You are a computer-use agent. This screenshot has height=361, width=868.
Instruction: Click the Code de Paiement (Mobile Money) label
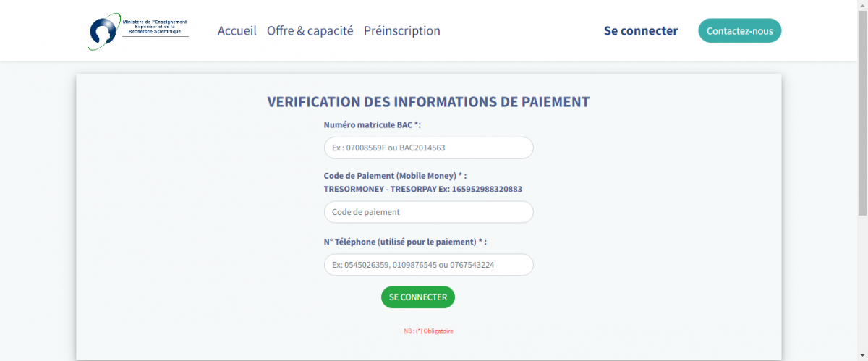(396, 175)
